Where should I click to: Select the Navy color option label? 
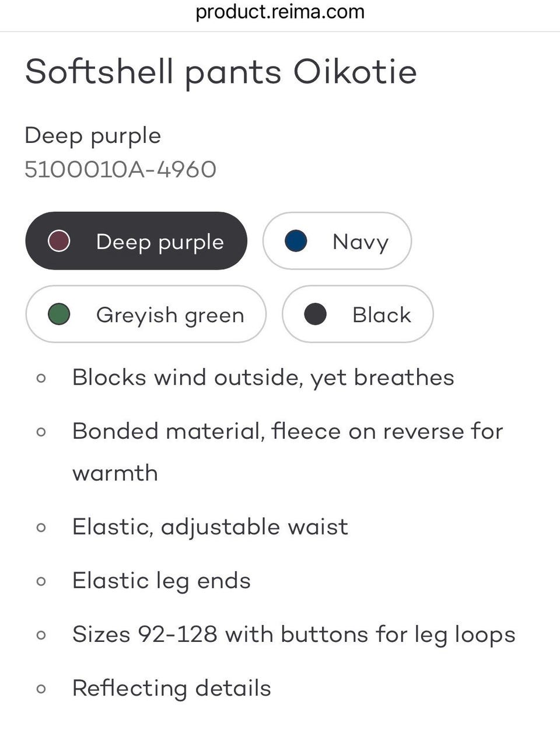click(360, 242)
